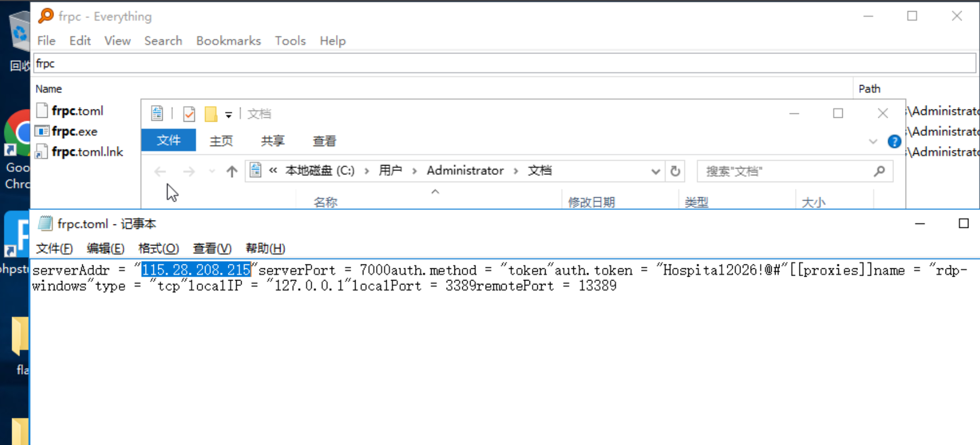Screen dimensions: 980x445
Task: Go forward in Explorer navigation
Action: pos(189,172)
